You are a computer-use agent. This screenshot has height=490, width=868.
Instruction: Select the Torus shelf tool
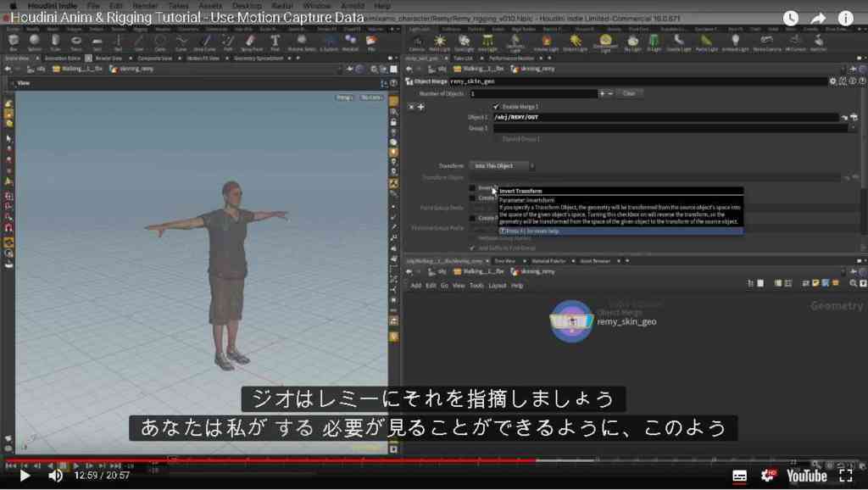[76, 42]
